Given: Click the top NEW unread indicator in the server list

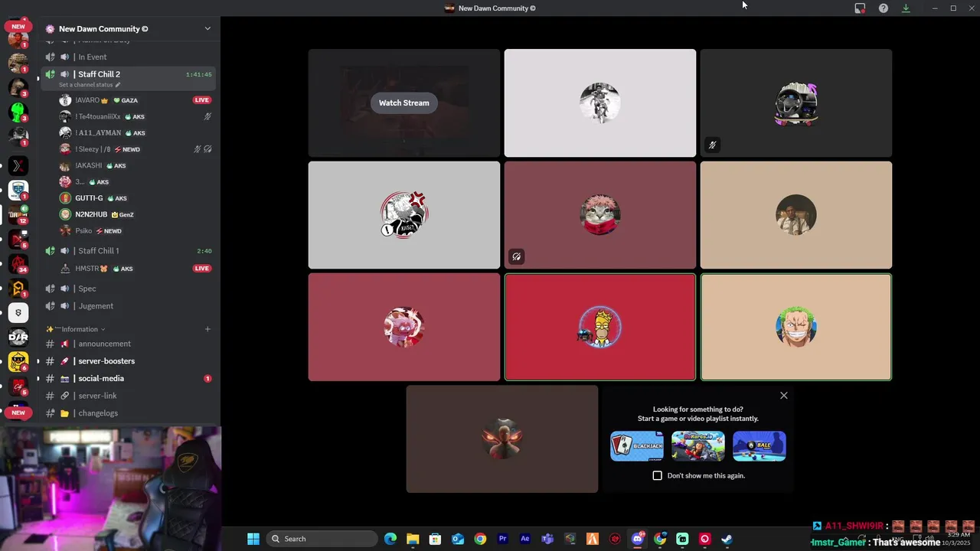Looking at the screenshot, I should tap(18, 26).
